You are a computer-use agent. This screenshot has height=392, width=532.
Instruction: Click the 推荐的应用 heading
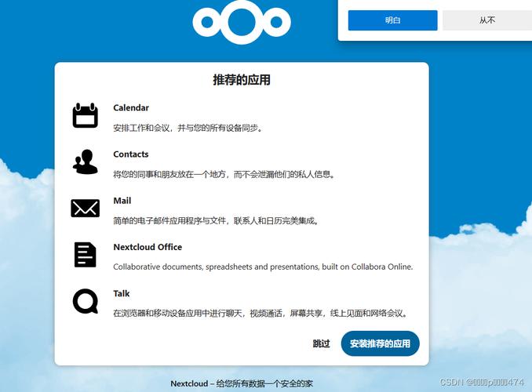(x=242, y=80)
